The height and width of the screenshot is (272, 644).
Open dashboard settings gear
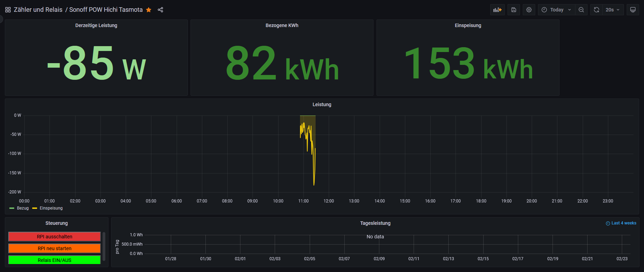(x=529, y=10)
